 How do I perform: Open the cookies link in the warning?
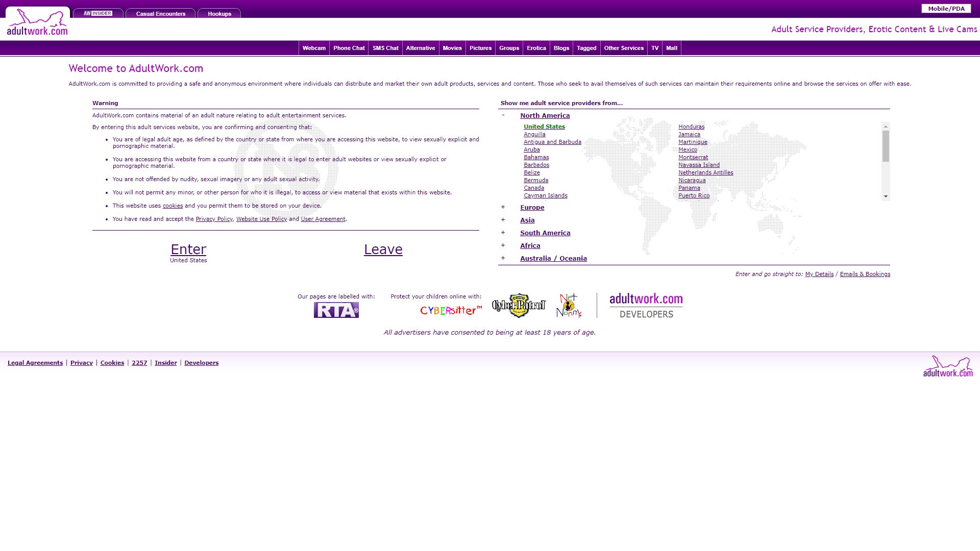pyautogui.click(x=173, y=206)
